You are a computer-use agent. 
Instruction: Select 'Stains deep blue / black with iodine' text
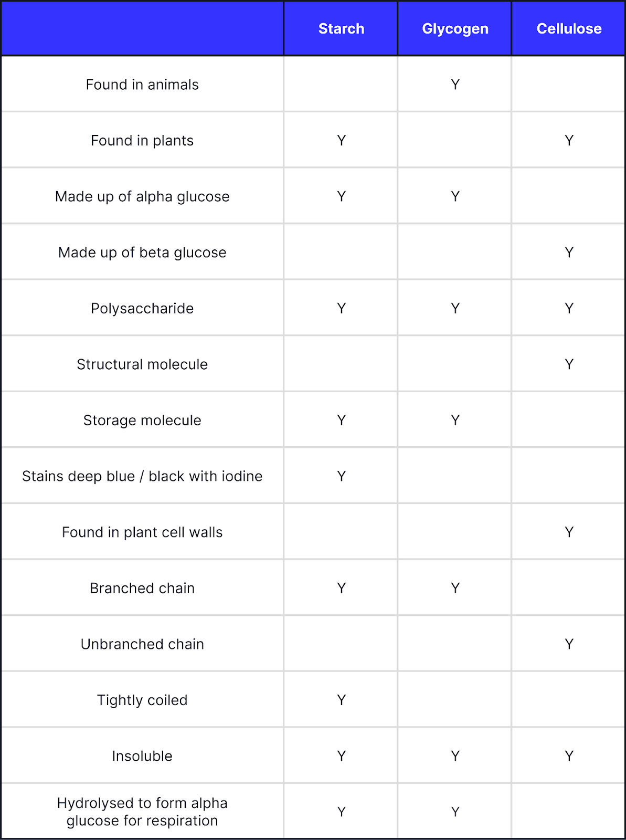click(x=142, y=476)
